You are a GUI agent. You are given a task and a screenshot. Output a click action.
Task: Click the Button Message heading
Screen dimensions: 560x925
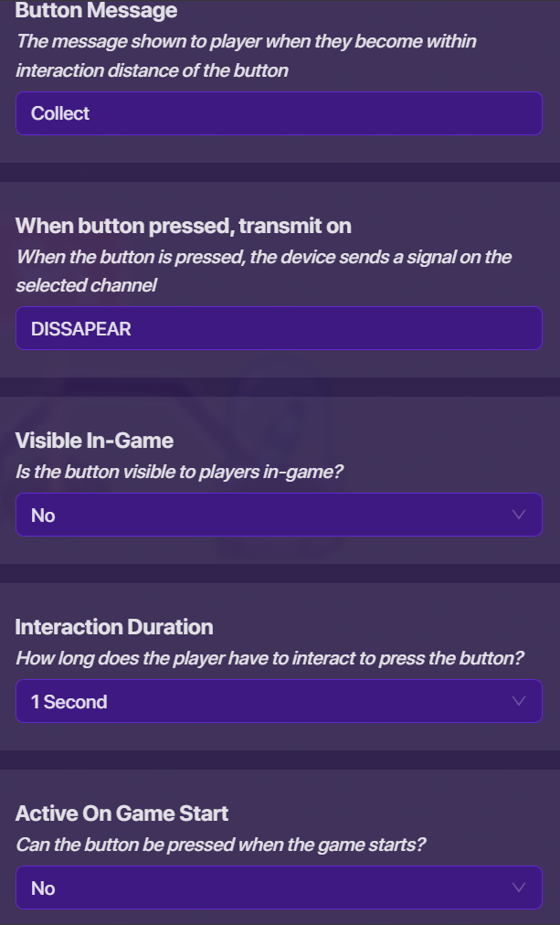(96, 12)
